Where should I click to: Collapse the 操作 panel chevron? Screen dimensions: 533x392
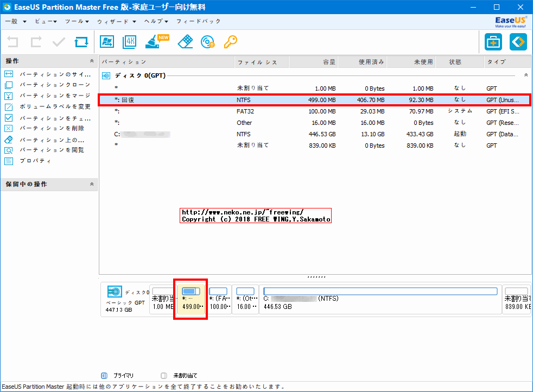click(x=92, y=61)
